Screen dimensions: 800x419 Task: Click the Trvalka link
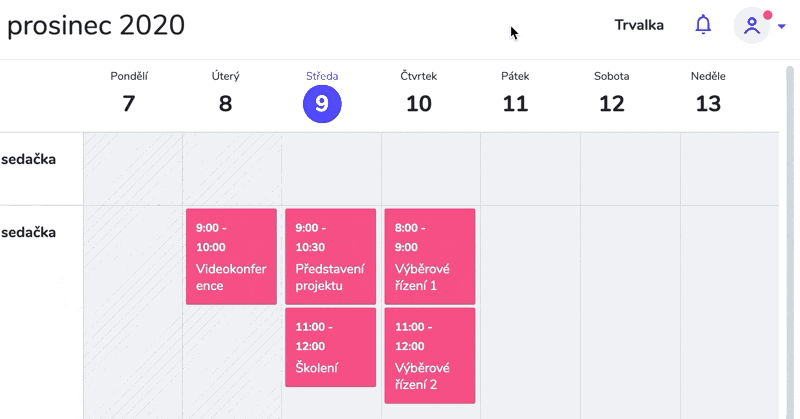point(639,25)
